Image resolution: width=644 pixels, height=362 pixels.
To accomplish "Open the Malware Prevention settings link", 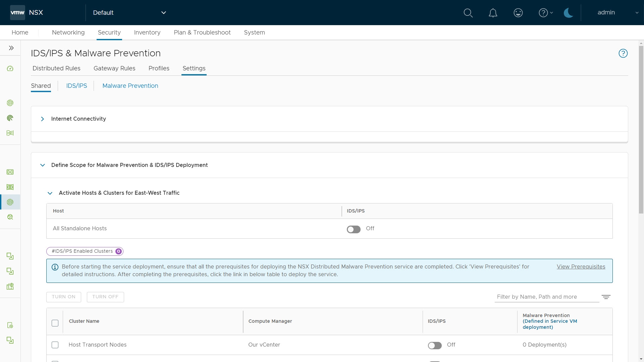I will pyautogui.click(x=130, y=86).
